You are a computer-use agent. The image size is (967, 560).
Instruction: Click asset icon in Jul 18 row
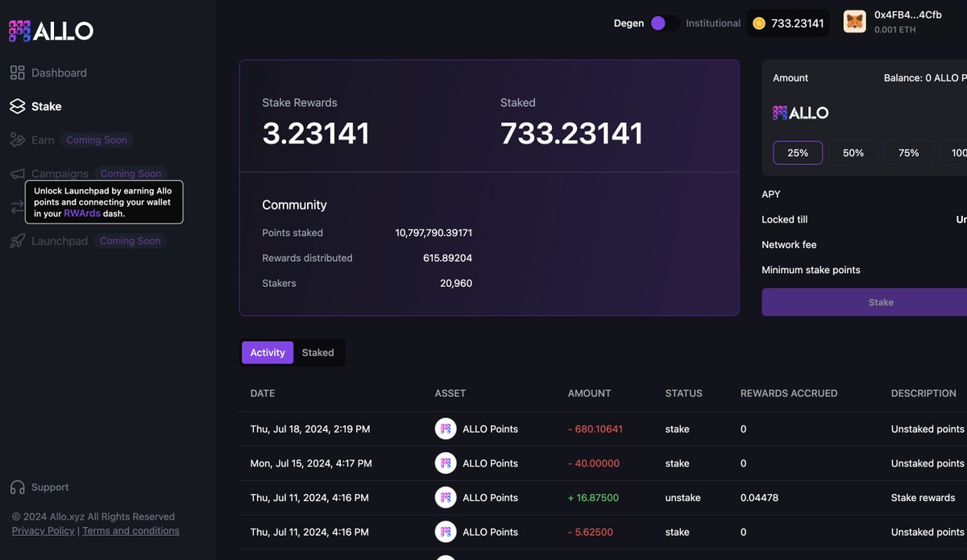(x=446, y=429)
